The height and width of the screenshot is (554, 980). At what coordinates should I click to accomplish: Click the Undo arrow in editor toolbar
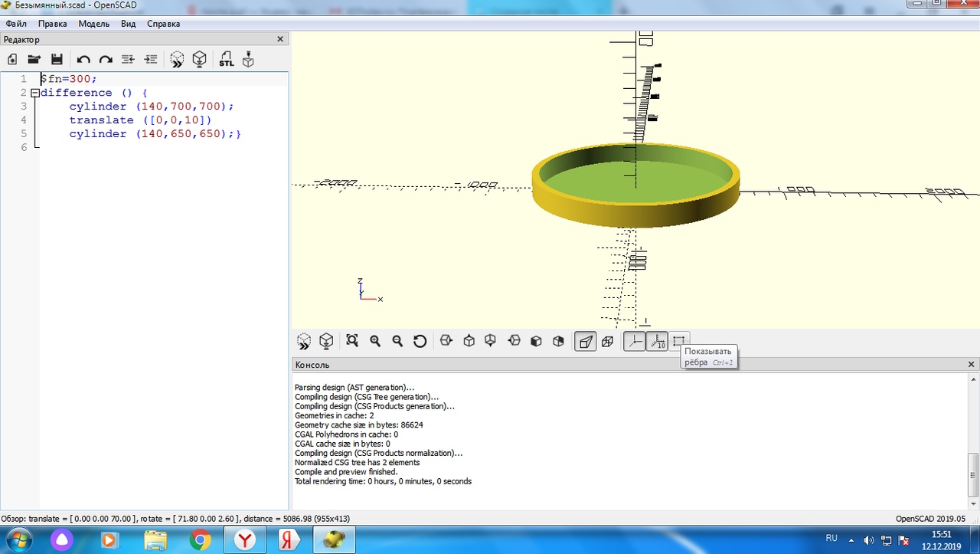click(83, 59)
